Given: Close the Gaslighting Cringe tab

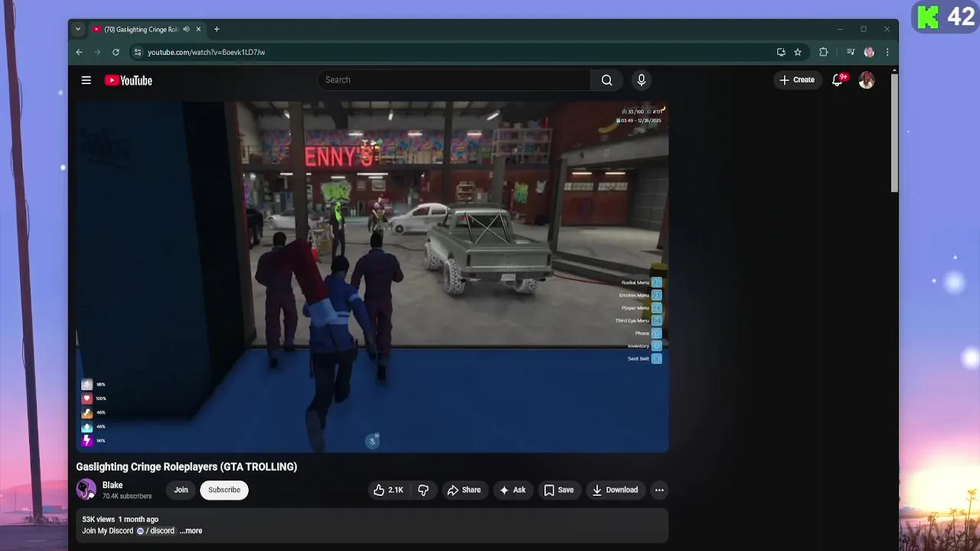Looking at the screenshot, I should (x=198, y=29).
